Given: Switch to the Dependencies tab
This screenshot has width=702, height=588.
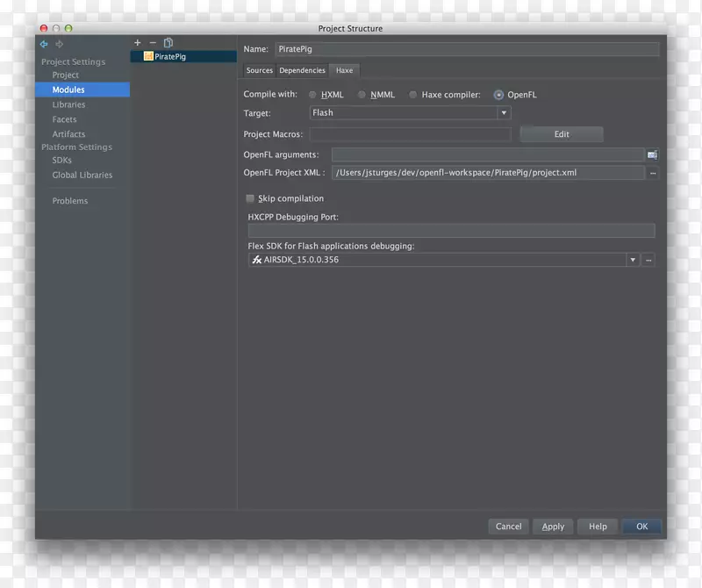Looking at the screenshot, I should click(302, 70).
